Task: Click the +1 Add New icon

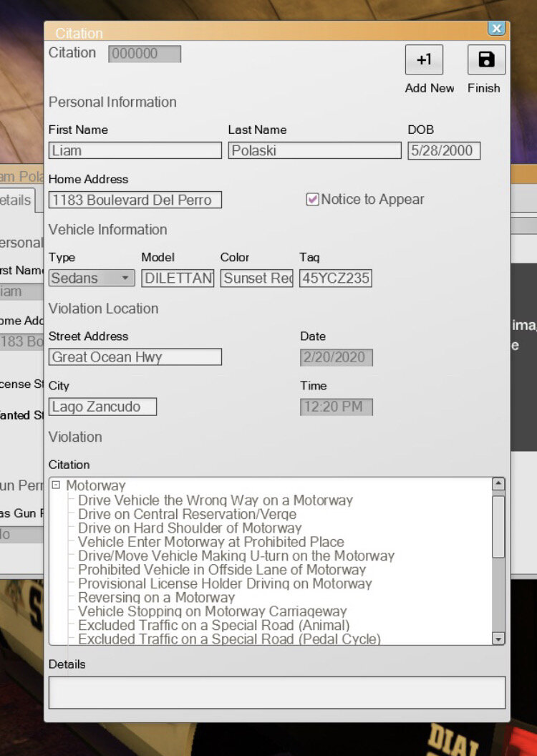Action: point(424,60)
